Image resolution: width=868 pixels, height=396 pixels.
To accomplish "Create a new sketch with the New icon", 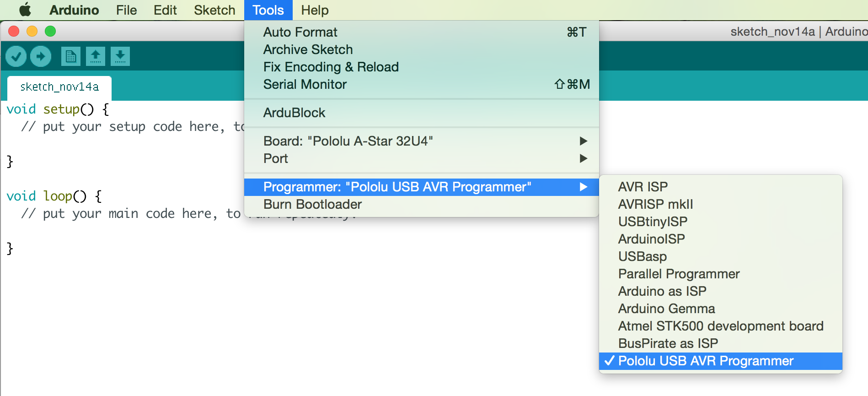I will tap(71, 56).
